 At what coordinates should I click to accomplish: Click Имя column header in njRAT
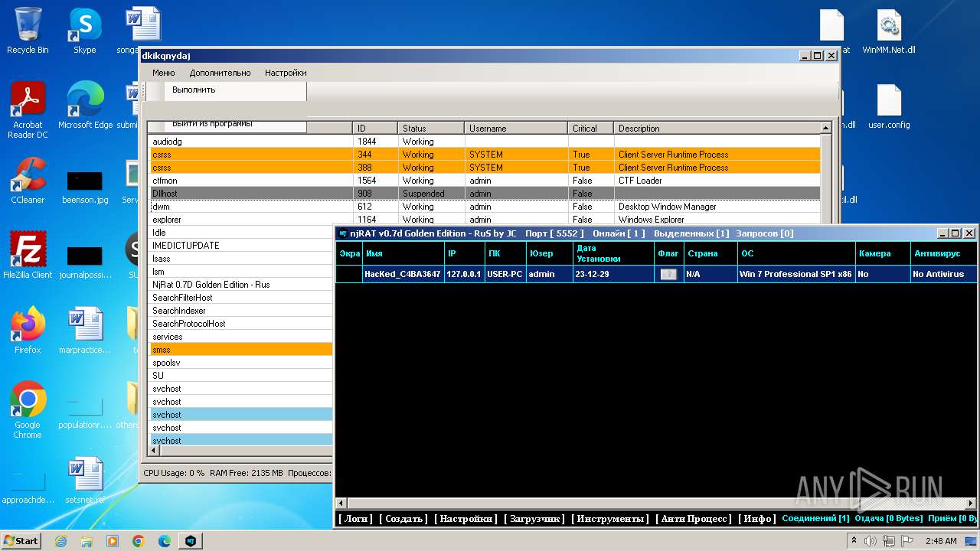click(x=403, y=253)
